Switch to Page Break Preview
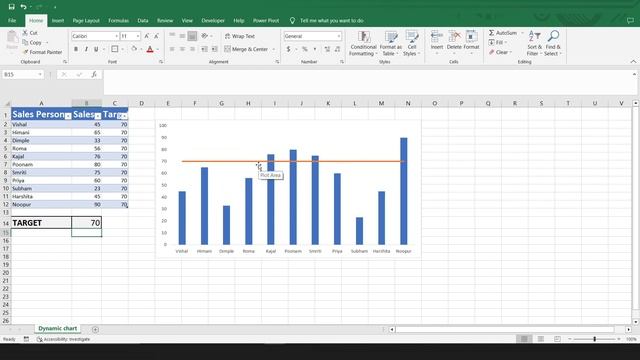Screen dimensions: 640x360 pyautogui.click(x=557, y=339)
